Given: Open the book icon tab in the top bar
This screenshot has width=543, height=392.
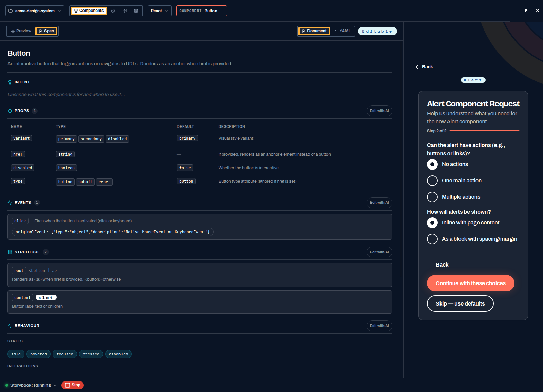Looking at the screenshot, I should (x=125, y=11).
